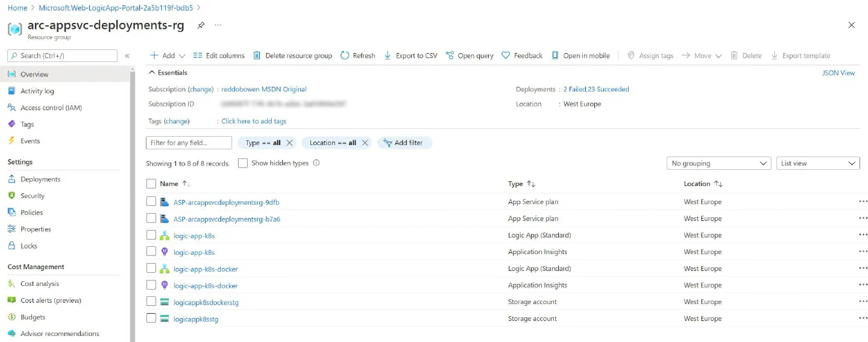Image resolution: width=868 pixels, height=342 pixels.
Task: Click the Assign tags icon
Action: click(x=631, y=55)
